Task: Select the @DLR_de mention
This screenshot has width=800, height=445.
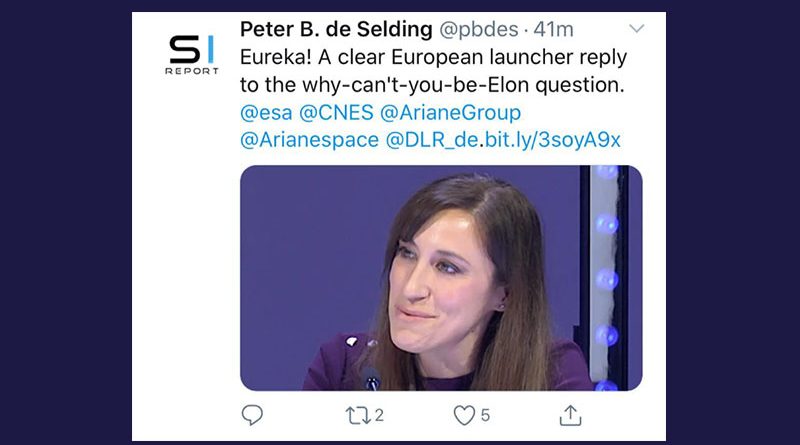Action: pyautogui.click(x=431, y=140)
